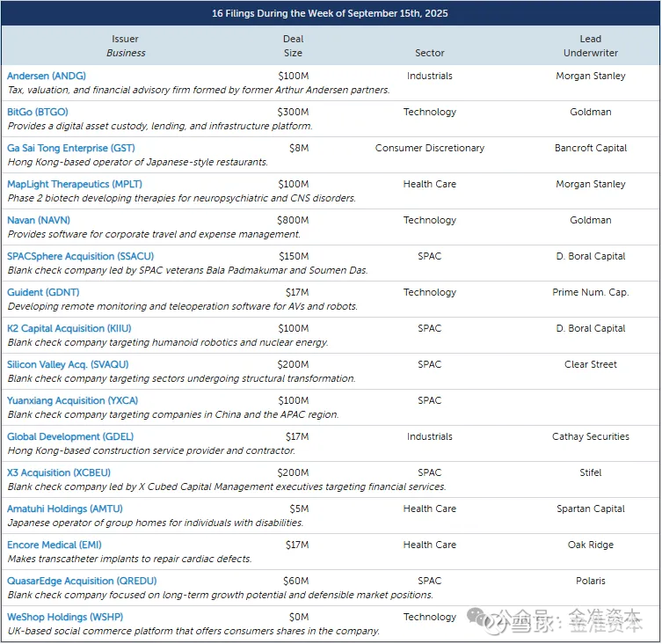
Task: Open SPACSphere Acquisition (SSACU) link
Action: click(x=80, y=257)
